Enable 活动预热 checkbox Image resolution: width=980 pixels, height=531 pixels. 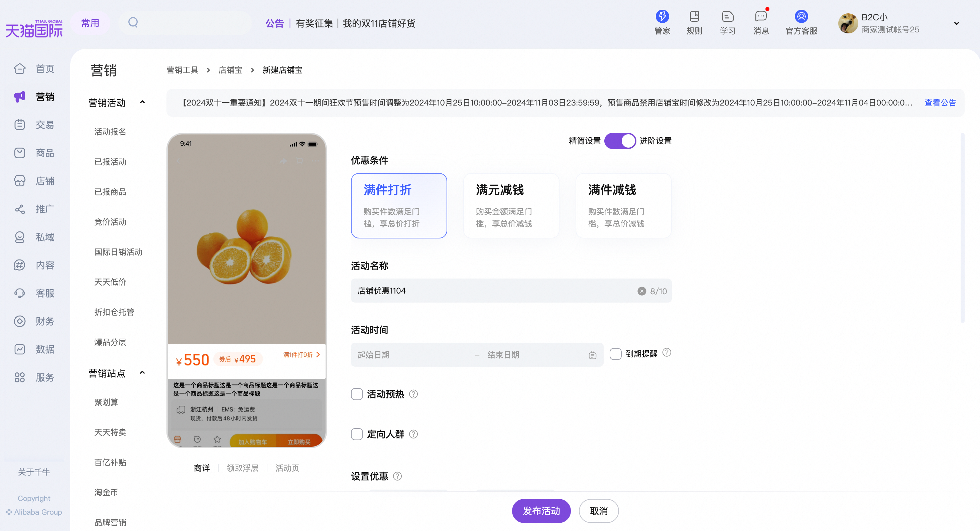click(357, 394)
